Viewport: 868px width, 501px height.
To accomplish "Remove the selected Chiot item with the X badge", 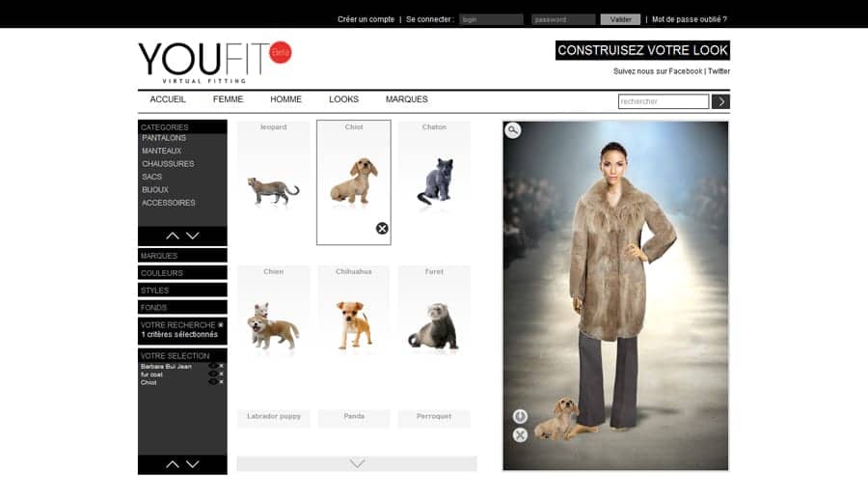I will 382,229.
